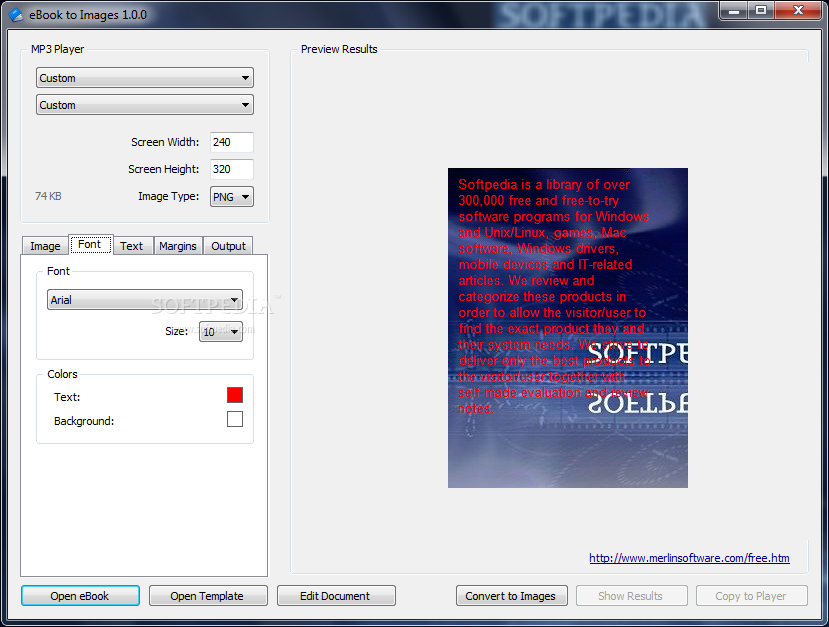Click the Screen Width input field
Image resolution: width=829 pixels, height=627 pixels.
[x=232, y=142]
